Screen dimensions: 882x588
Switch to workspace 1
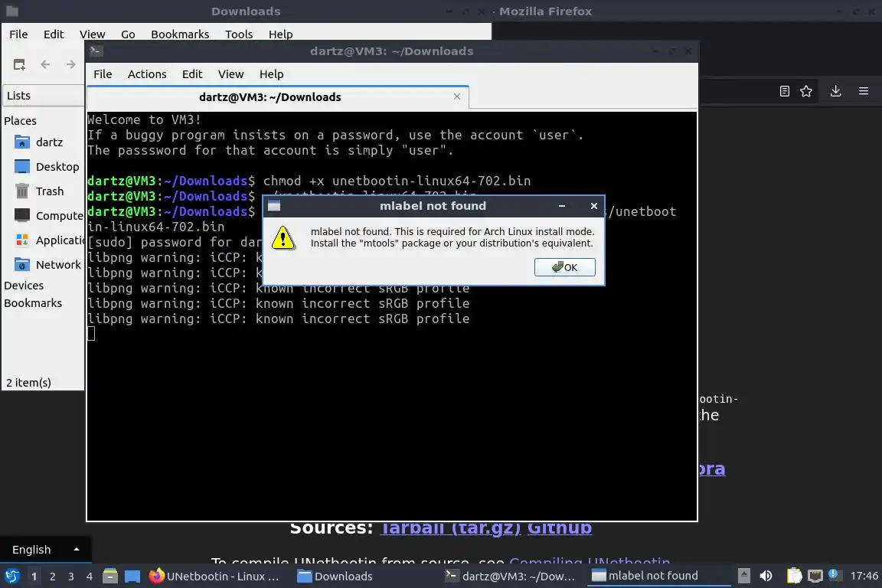(x=34, y=577)
